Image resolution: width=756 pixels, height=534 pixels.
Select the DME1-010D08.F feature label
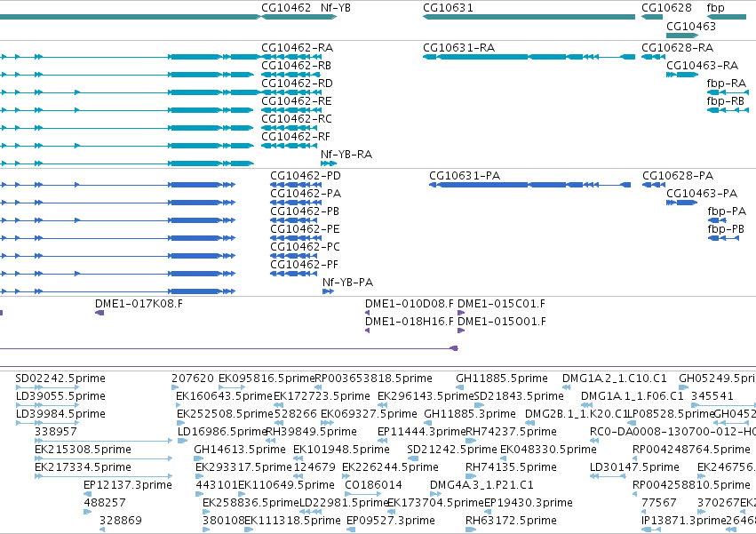[x=410, y=304]
